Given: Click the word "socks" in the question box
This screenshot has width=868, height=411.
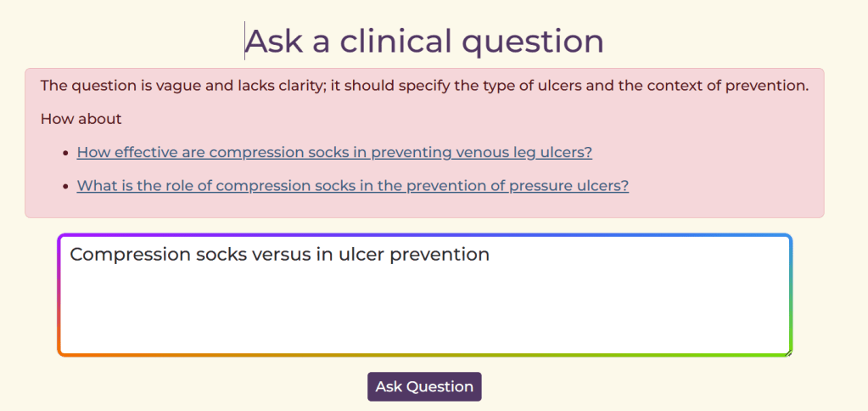Looking at the screenshot, I should (x=216, y=255).
